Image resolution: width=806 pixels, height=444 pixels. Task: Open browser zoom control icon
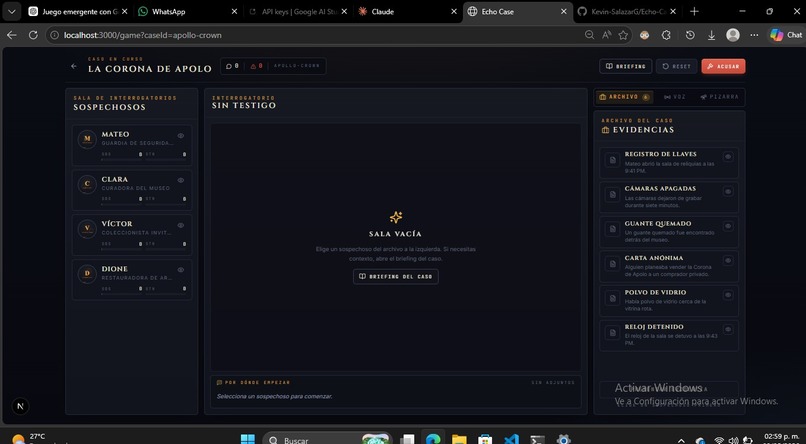click(590, 35)
